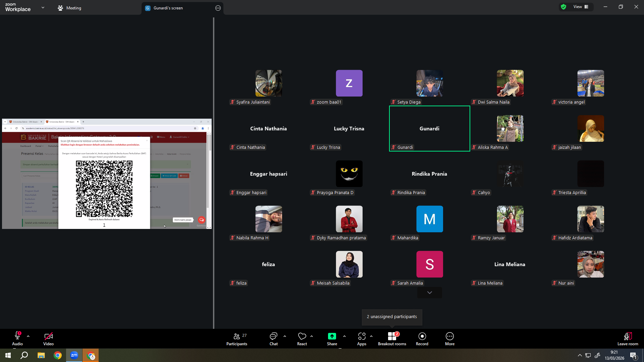Select Sarah Amalia's pink S avatar

point(430,264)
